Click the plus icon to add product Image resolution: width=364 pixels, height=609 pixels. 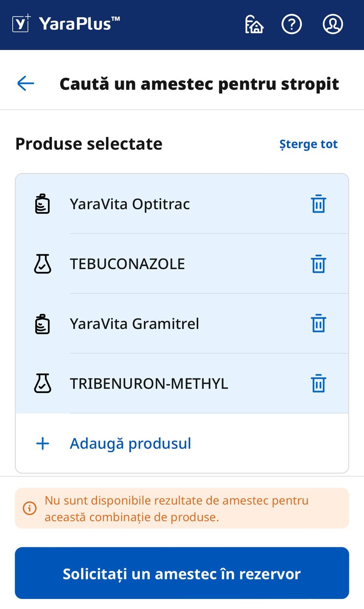pos(42,443)
